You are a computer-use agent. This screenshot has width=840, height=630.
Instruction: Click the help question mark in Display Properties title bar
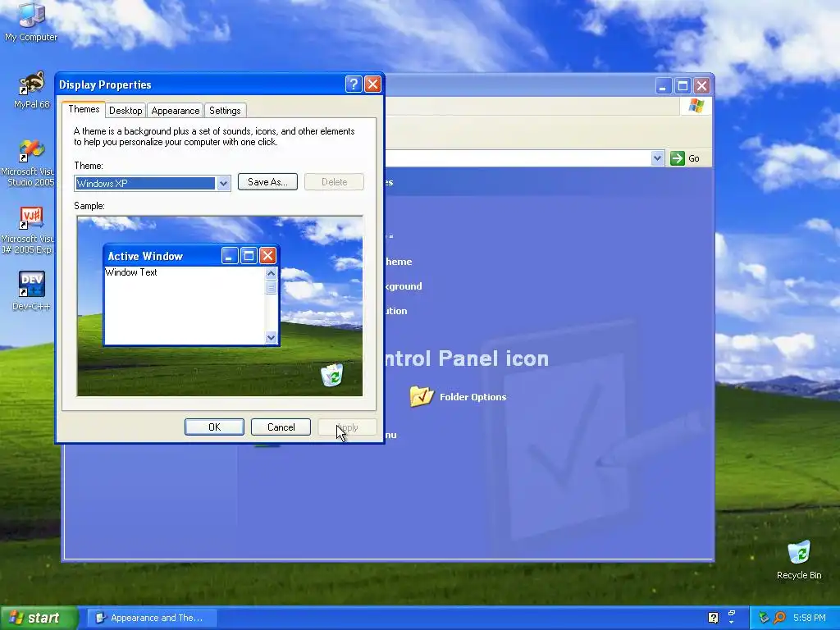(354, 84)
